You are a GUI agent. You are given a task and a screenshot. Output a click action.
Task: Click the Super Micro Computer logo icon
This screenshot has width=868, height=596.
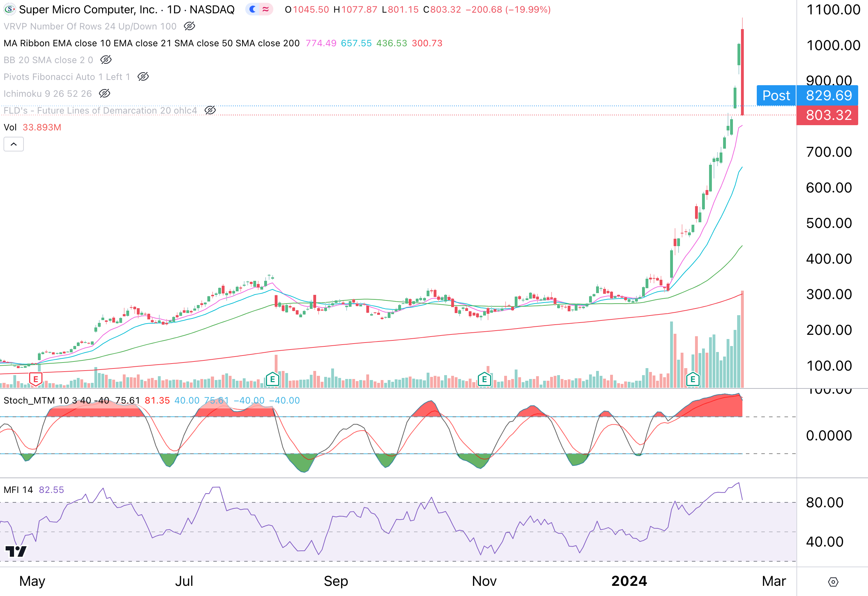(9, 9)
